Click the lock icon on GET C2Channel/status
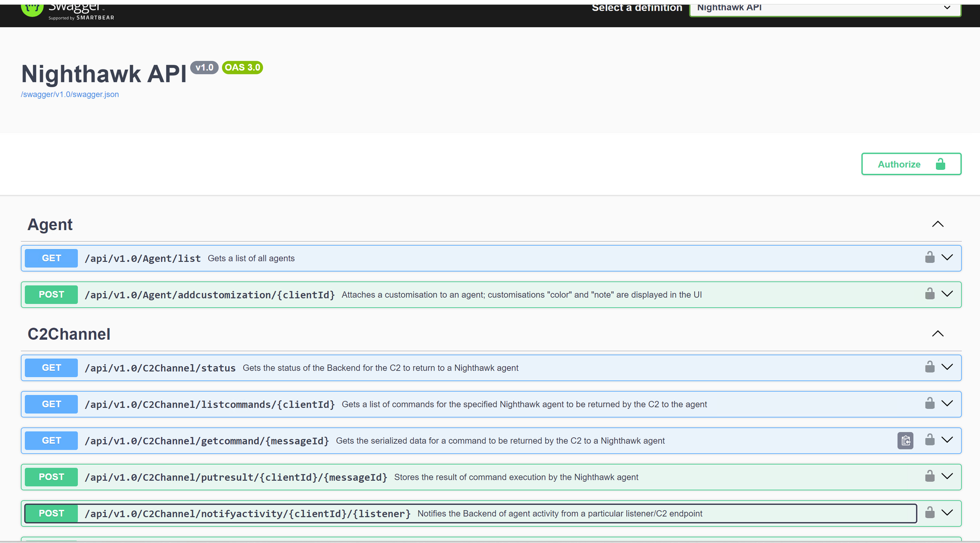The width and height of the screenshot is (980, 543). pos(930,367)
